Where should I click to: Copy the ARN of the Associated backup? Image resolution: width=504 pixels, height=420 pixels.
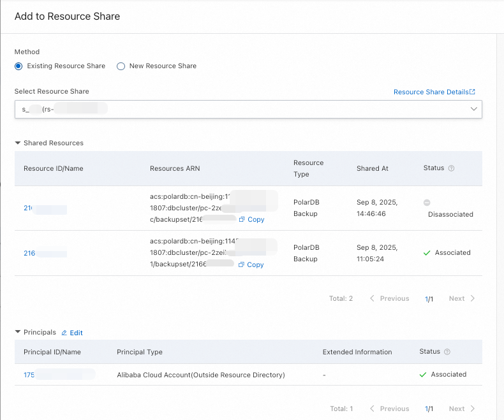[251, 264]
